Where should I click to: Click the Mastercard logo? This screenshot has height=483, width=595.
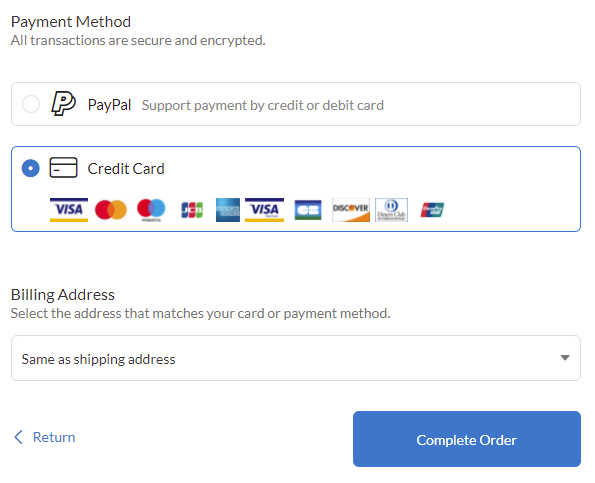coord(111,210)
